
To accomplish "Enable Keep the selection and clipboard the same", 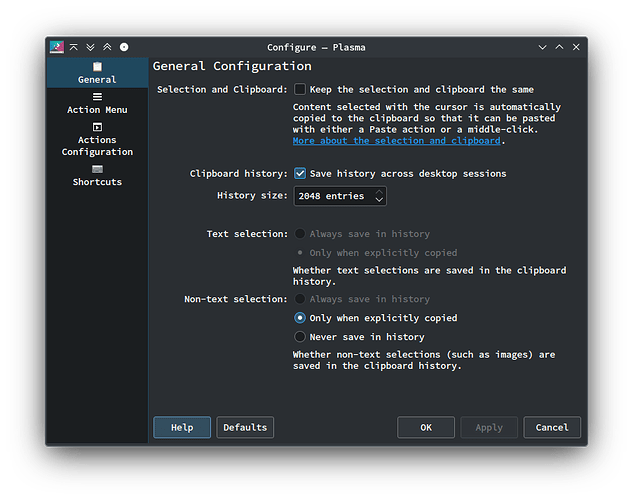I will point(300,89).
